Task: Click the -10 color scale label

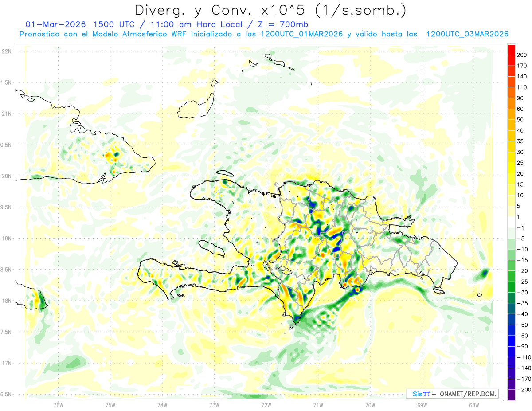Action: (x=522, y=249)
